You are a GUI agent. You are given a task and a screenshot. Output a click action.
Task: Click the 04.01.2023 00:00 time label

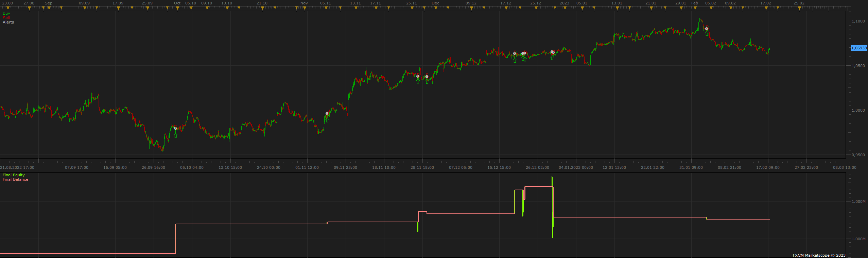(x=576, y=167)
